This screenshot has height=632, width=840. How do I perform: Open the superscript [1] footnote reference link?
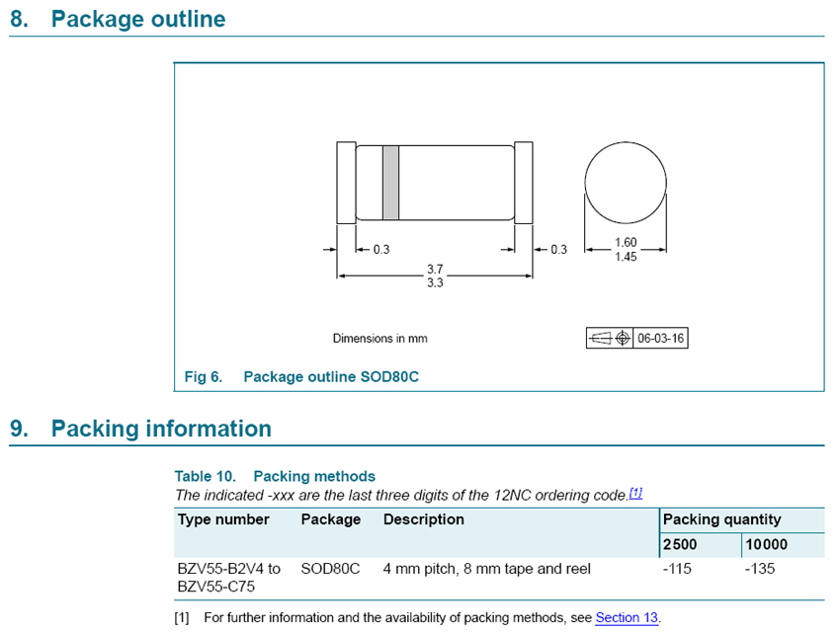[635, 493]
